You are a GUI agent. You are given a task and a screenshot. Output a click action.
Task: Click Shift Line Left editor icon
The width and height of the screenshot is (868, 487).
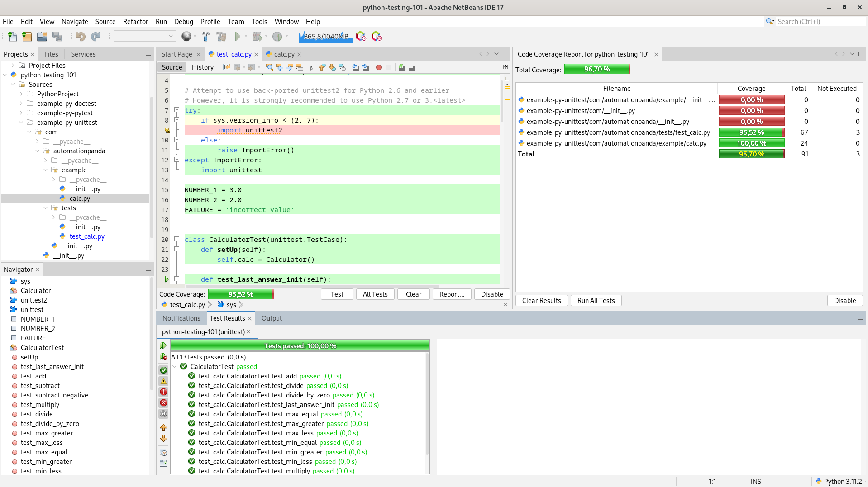click(x=356, y=67)
